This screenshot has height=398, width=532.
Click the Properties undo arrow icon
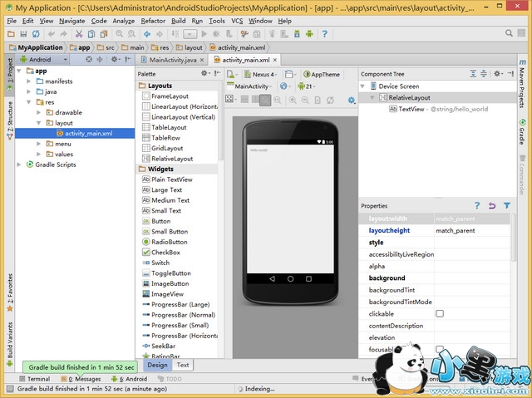(x=491, y=205)
